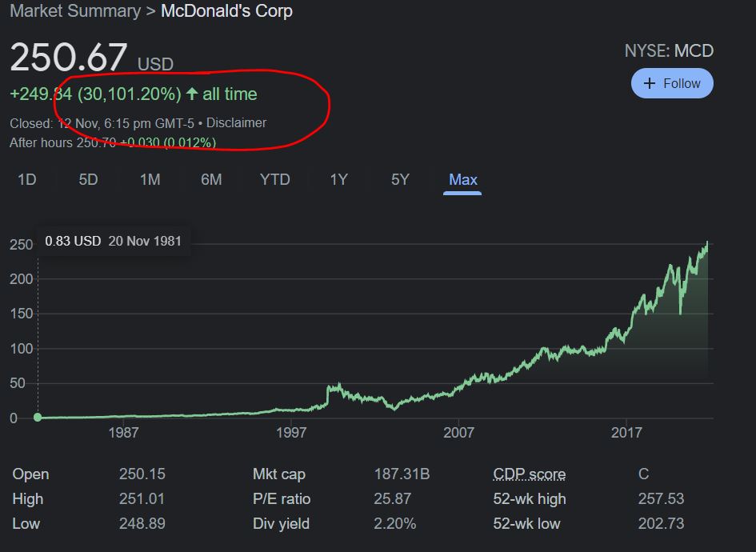Click the McDonald's Corp title
Image resolution: width=756 pixels, height=552 pixels.
pos(226,11)
